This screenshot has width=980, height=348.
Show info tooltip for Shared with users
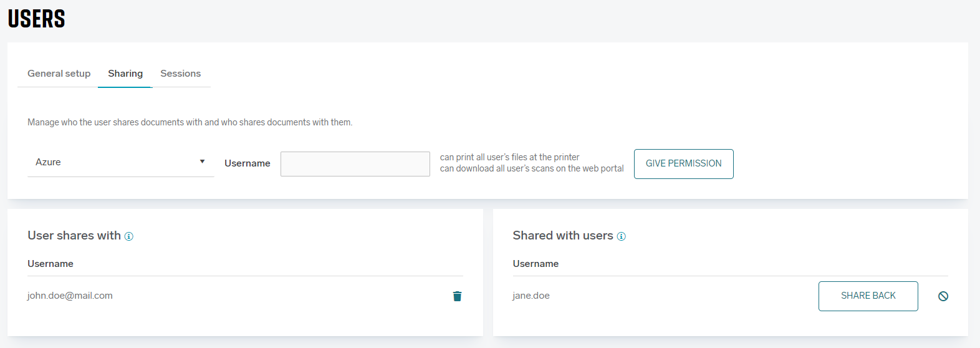click(621, 236)
